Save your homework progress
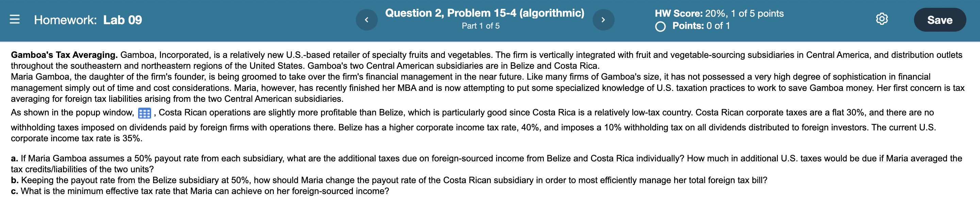The width and height of the screenshot is (980, 224). (x=940, y=20)
